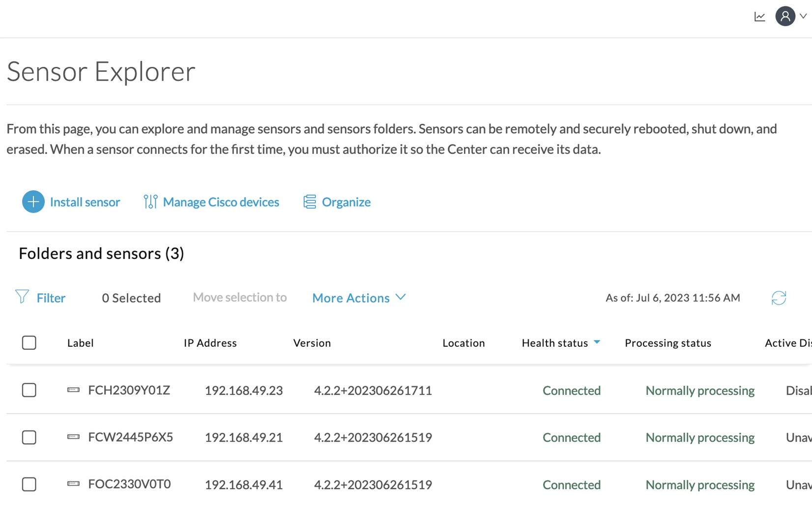Click the user profile avatar icon
The width and height of the screenshot is (812, 507).
coord(784,16)
